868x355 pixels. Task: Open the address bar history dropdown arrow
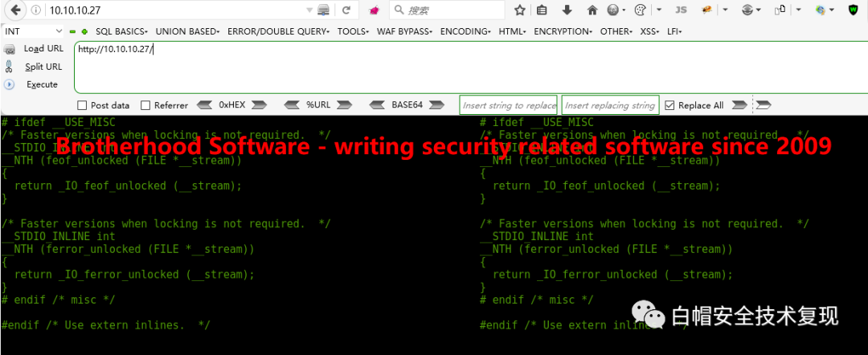tap(309, 10)
